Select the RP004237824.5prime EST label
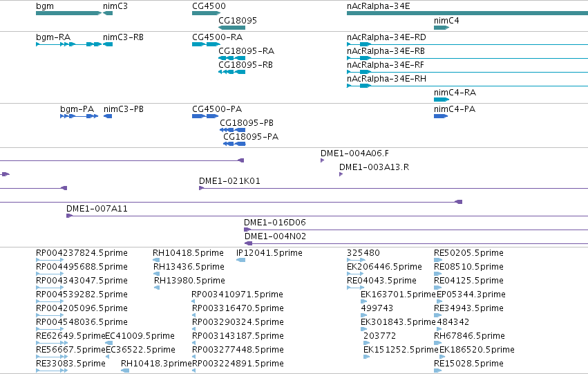Viewport: 588px width, 374px height. coord(82,253)
